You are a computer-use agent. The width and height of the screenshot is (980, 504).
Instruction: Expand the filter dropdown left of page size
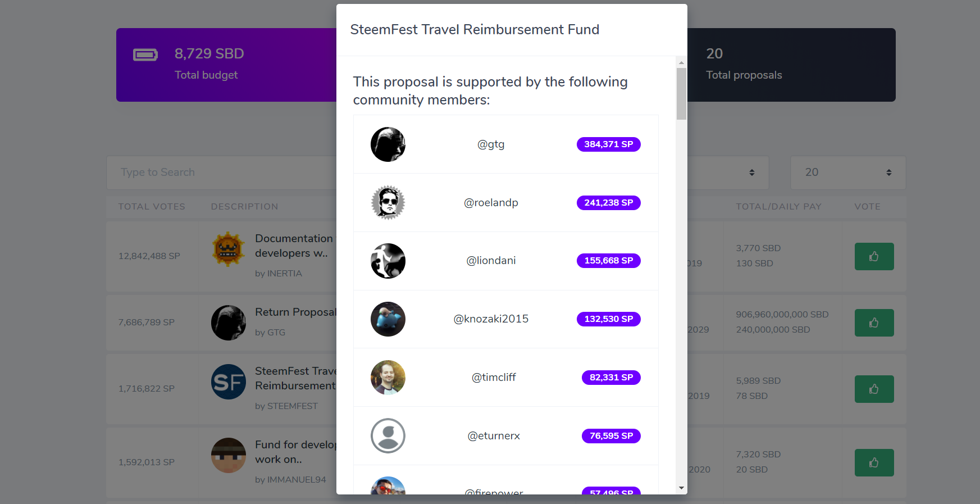pyautogui.click(x=728, y=172)
